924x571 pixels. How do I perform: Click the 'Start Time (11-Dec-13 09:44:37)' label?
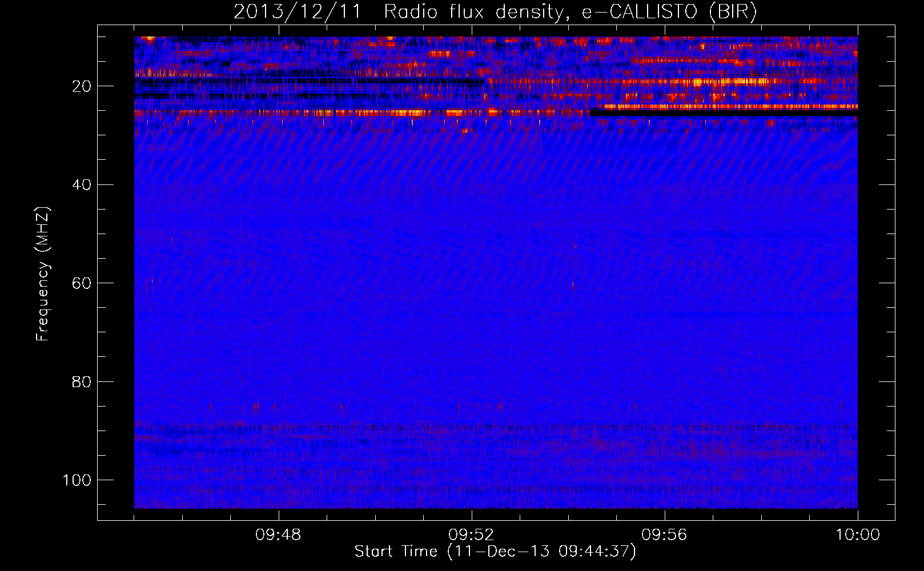tap(495, 552)
